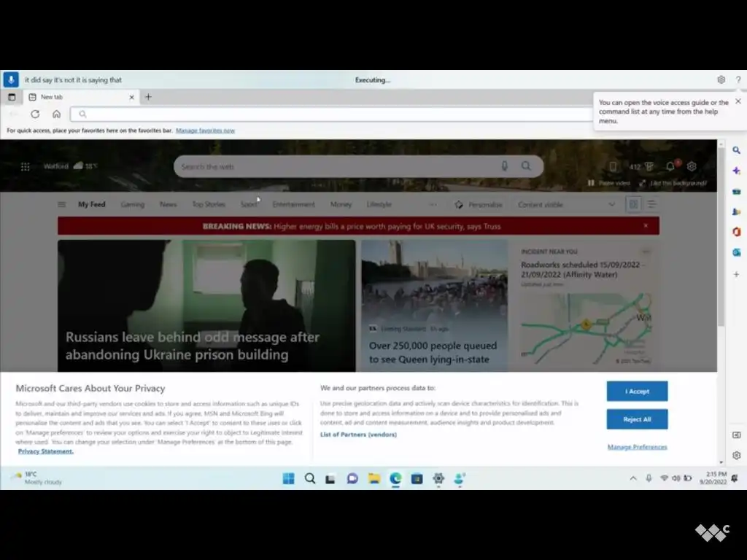Open the feed hamburger menu
The height and width of the screenshot is (560, 747).
(61, 204)
